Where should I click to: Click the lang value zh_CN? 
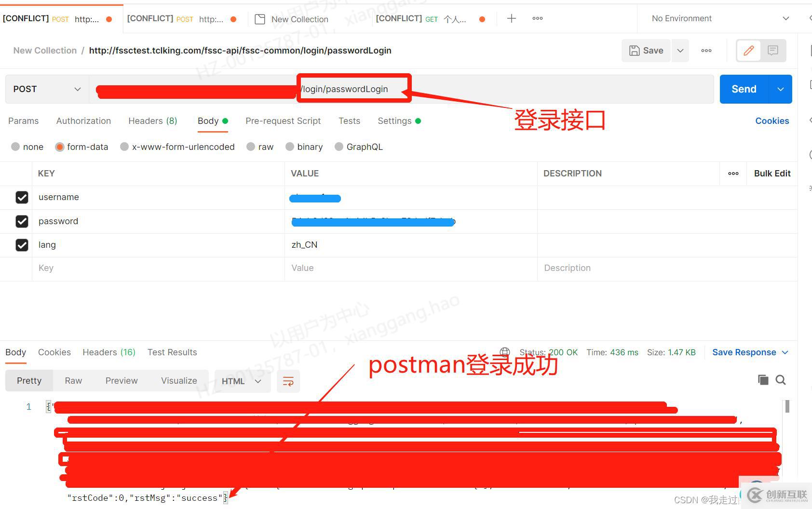304,245
